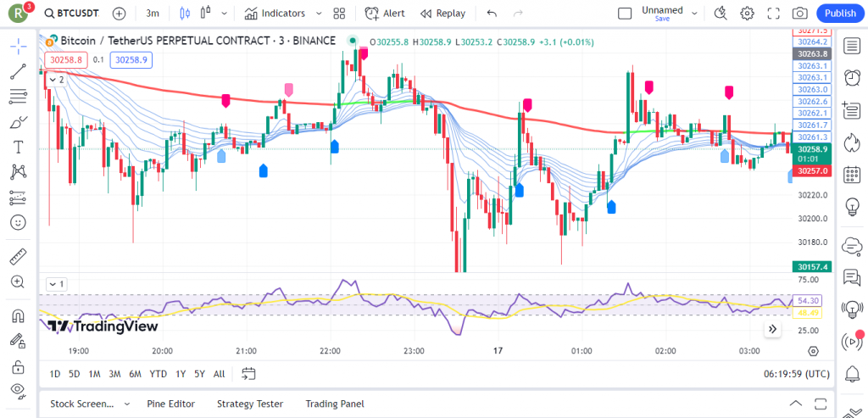Image resolution: width=868 pixels, height=418 pixels.
Task: Select the ruler measure tool
Action: [19, 256]
